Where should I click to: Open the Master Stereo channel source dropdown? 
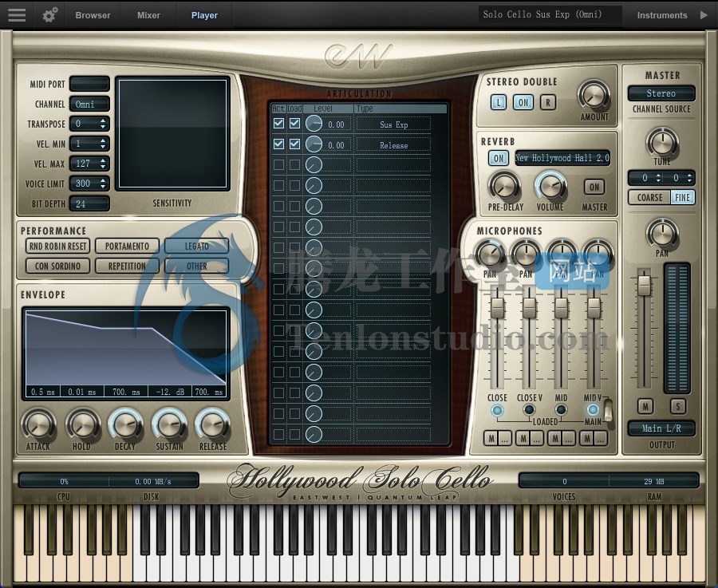pyautogui.click(x=661, y=93)
